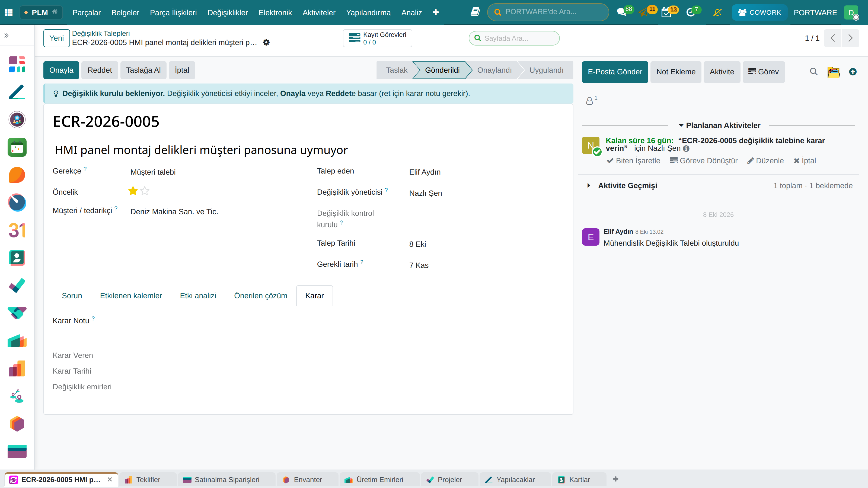Screen dimensions: 868x488
Task: Toggle the first priority star
Action: [133, 191]
